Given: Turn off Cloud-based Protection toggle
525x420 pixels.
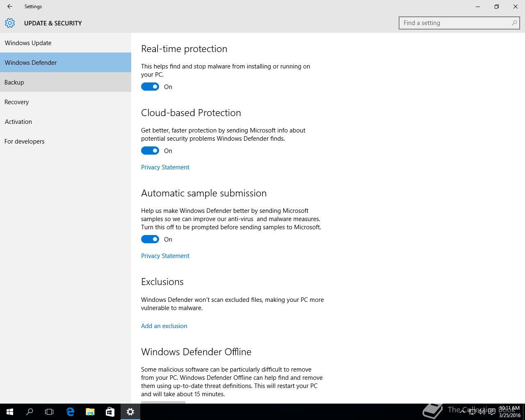Looking at the screenshot, I should pyautogui.click(x=150, y=151).
